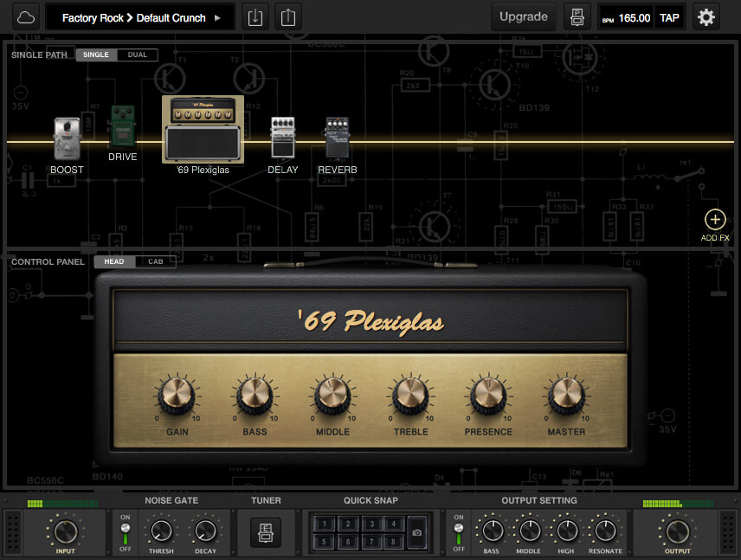Open the cloud presets icon
The width and height of the screenshot is (741, 560).
(x=25, y=17)
